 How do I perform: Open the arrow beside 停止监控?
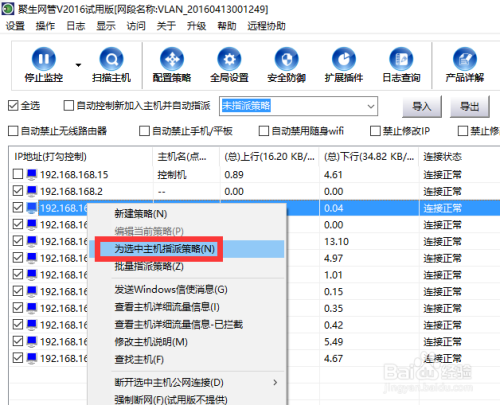(78, 65)
